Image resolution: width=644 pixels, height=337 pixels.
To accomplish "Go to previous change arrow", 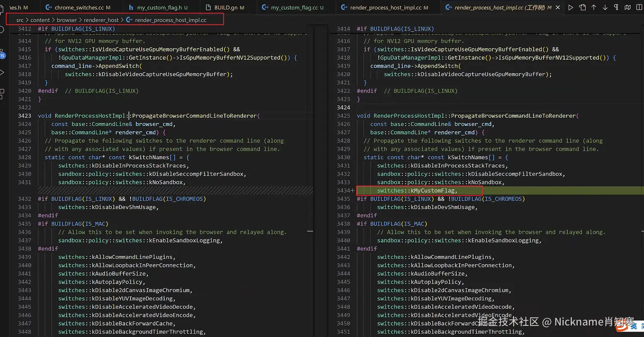I will point(594,7).
